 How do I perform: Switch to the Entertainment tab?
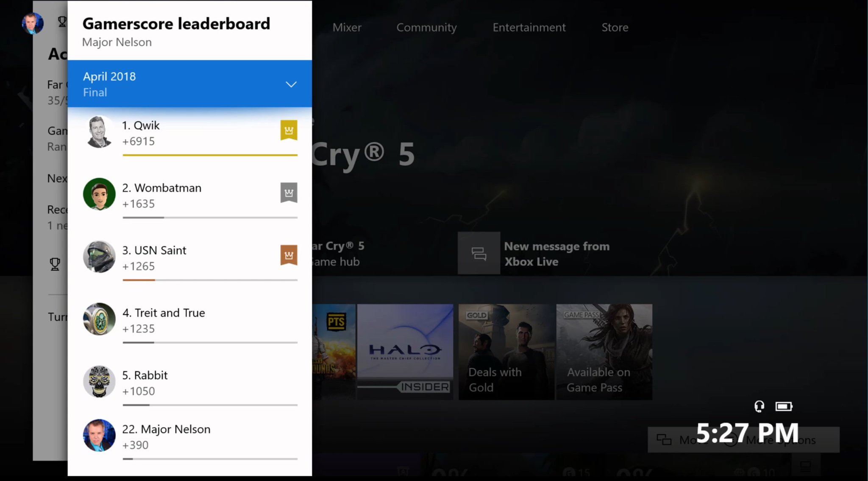[529, 28]
